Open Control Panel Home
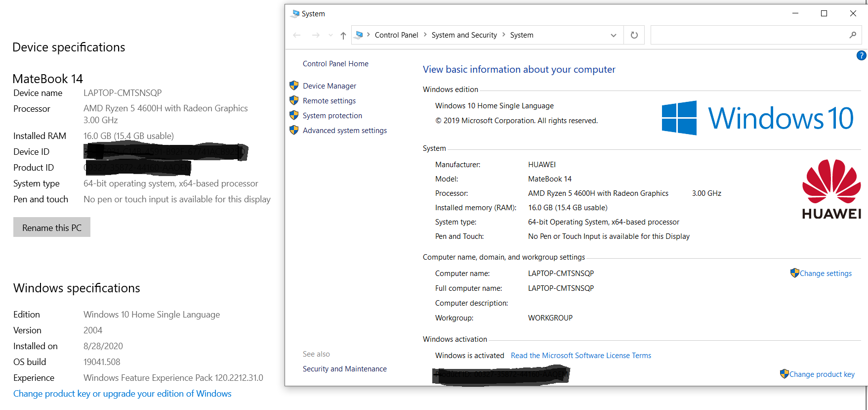Screen dimensions: 868x410 click(x=335, y=64)
